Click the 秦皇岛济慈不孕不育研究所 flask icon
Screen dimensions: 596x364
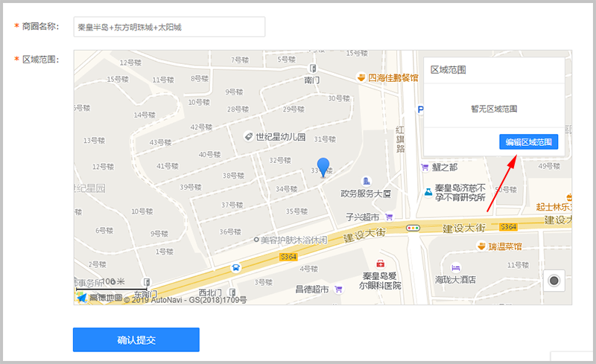428,192
